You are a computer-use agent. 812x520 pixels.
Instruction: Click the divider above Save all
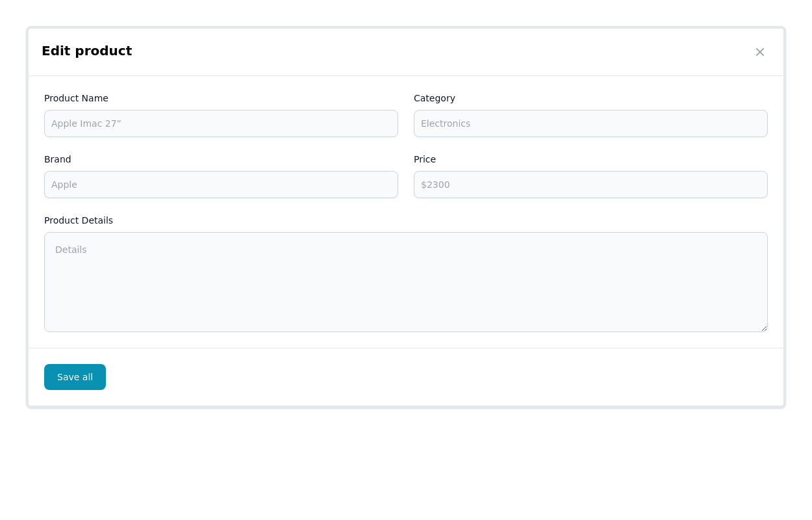coord(405,348)
